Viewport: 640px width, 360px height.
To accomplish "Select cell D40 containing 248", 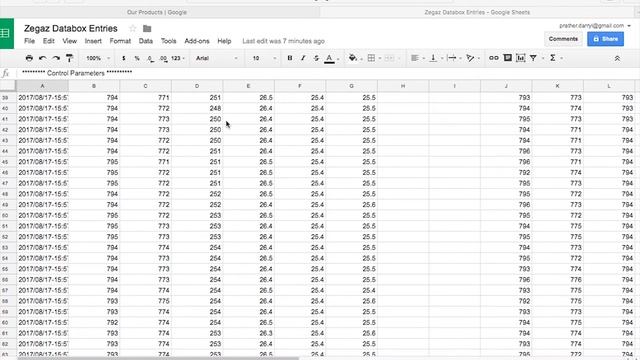I will click(x=197, y=108).
